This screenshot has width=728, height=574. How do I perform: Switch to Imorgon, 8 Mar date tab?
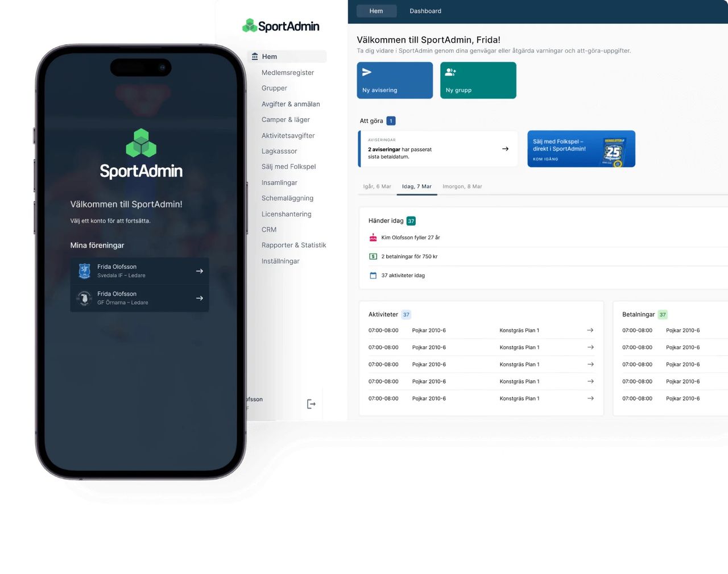[x=462, y=186]
